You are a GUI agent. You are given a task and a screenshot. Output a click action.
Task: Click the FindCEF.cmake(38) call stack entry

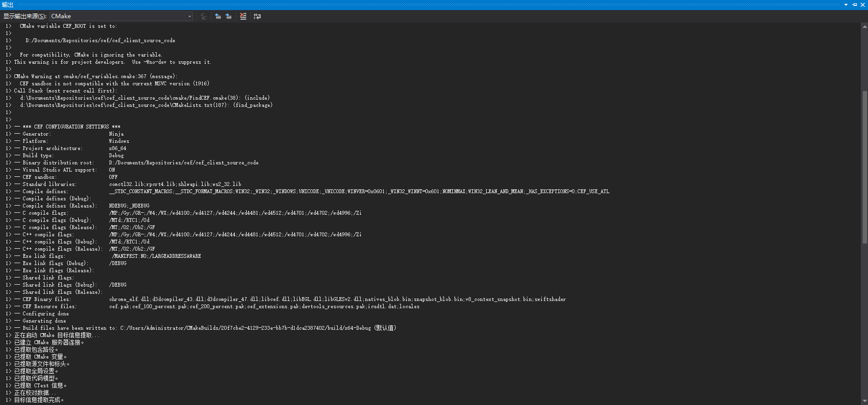click(x=145, y=98)
